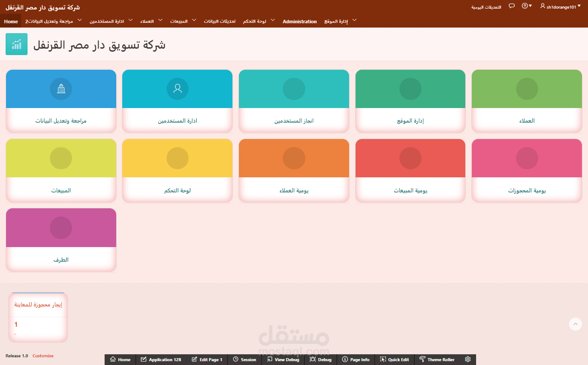Open the Administration navigation menu item
Viewport: 588px width, 365px height.
[300, 21]
